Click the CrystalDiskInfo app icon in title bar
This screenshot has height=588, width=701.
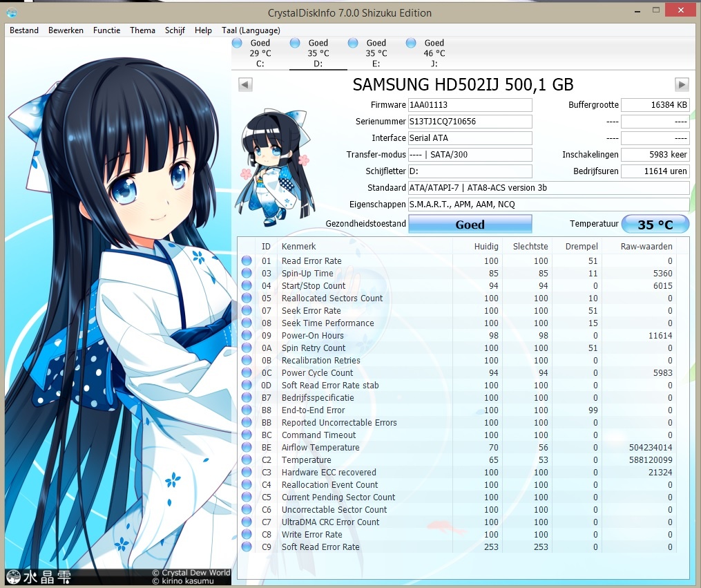pos(12,12)
